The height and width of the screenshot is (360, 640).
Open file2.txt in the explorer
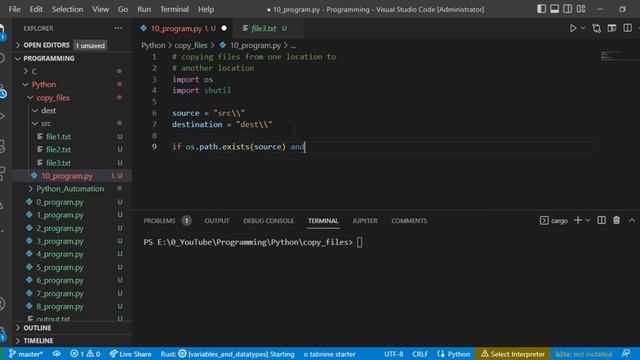pyautogui.click(x=58, y=150)
